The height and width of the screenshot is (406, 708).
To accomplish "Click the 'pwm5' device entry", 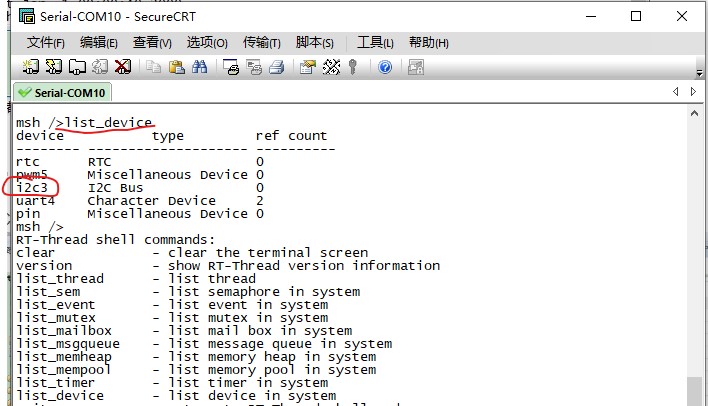I will [32, 175].
